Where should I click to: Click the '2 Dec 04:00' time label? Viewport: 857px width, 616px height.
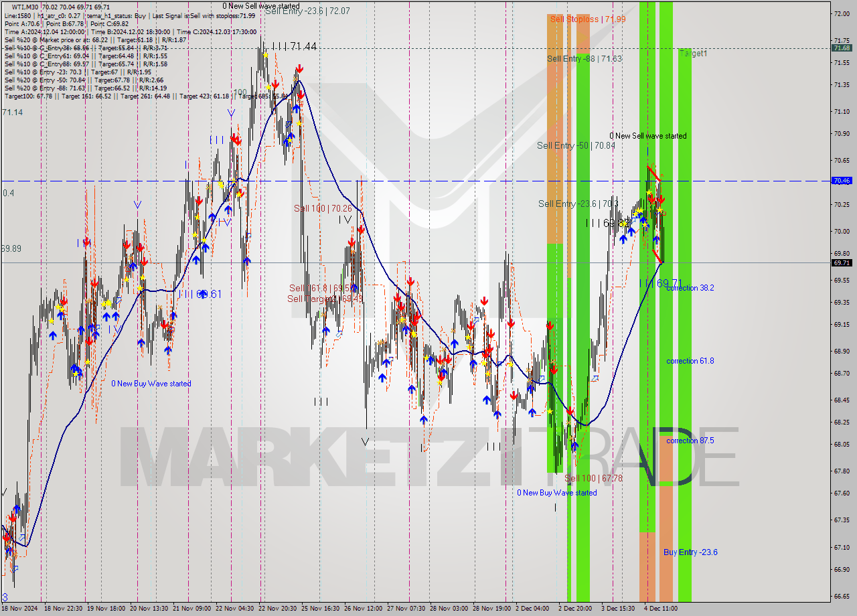tap(534, 609)
